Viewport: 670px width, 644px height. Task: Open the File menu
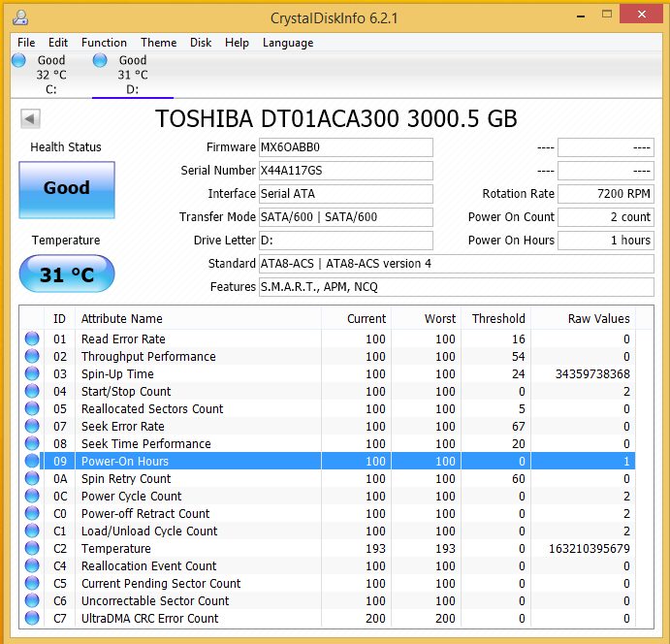(26, 43)
